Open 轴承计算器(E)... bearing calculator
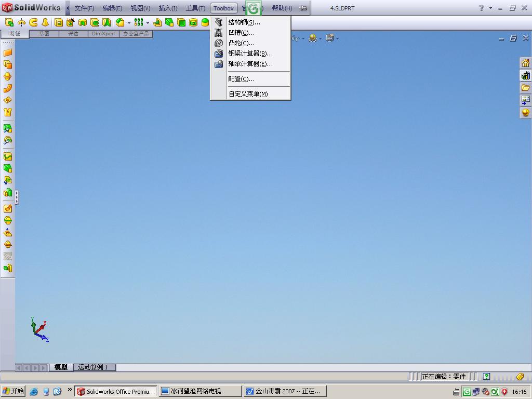 251,64
